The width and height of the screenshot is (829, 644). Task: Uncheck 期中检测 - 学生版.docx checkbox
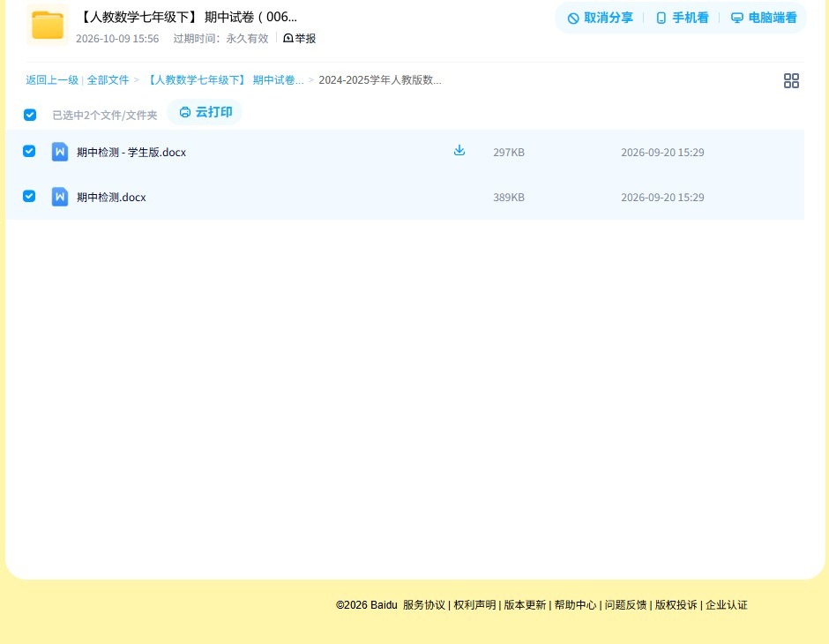[29, 151]
